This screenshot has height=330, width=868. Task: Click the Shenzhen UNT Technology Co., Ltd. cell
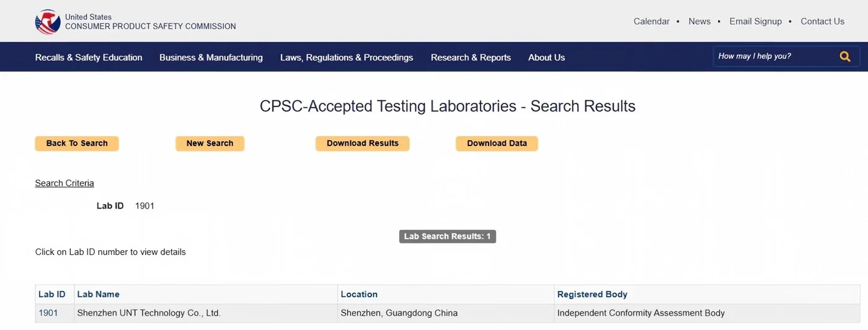pyautogui.click(x=206, y=313)
